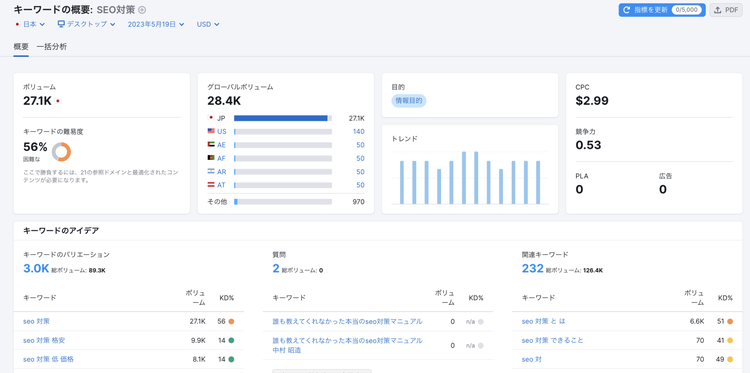Click the AT flag in global volume list

click(x=211, y=185)
